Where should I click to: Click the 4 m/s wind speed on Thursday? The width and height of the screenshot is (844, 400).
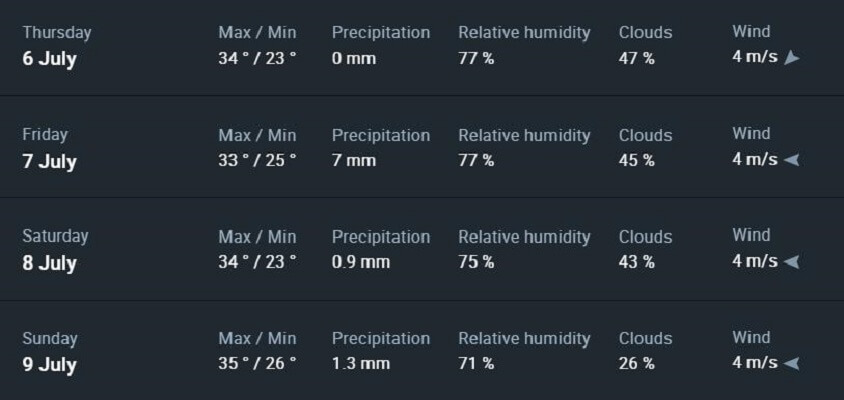click(x=755, y=57)
